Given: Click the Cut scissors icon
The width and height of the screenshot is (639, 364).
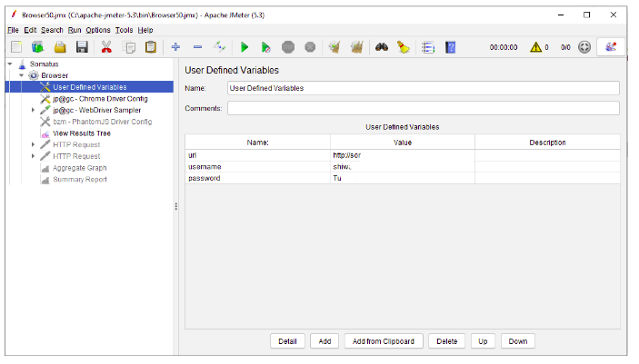Looking at the screenshot, I should coord(106,47).
